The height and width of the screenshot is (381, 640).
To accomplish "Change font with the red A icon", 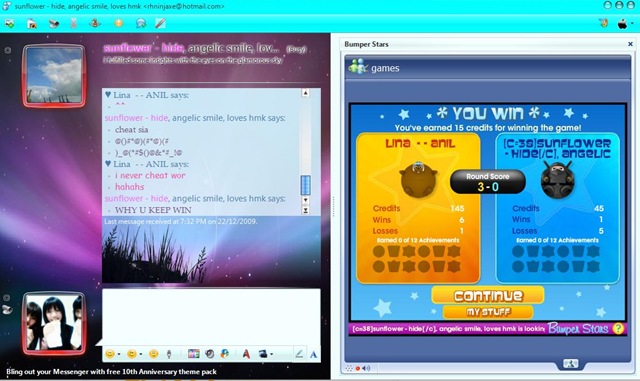I will (x=246, y=354).
